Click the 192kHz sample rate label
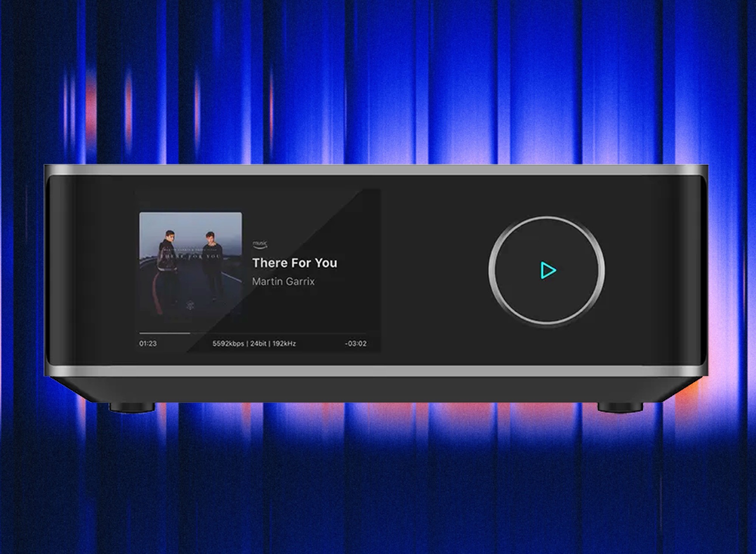This screenshot has width=756, height=554. 284,344
